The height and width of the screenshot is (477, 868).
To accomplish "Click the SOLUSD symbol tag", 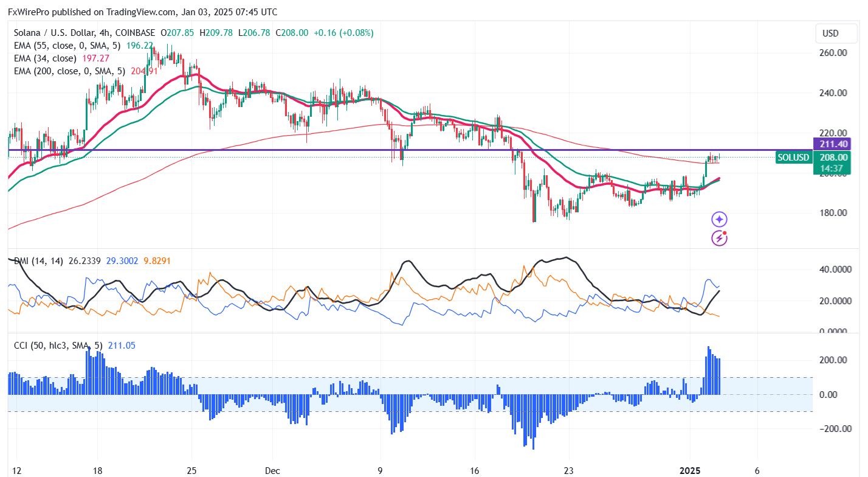I will point(793,157).
